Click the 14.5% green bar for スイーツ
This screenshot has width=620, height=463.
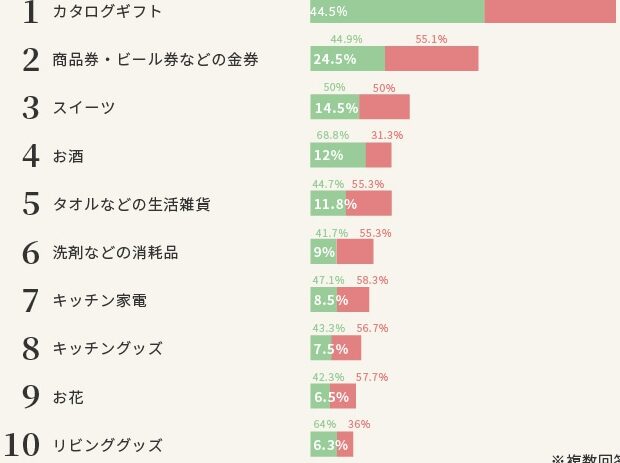point(335,108)
